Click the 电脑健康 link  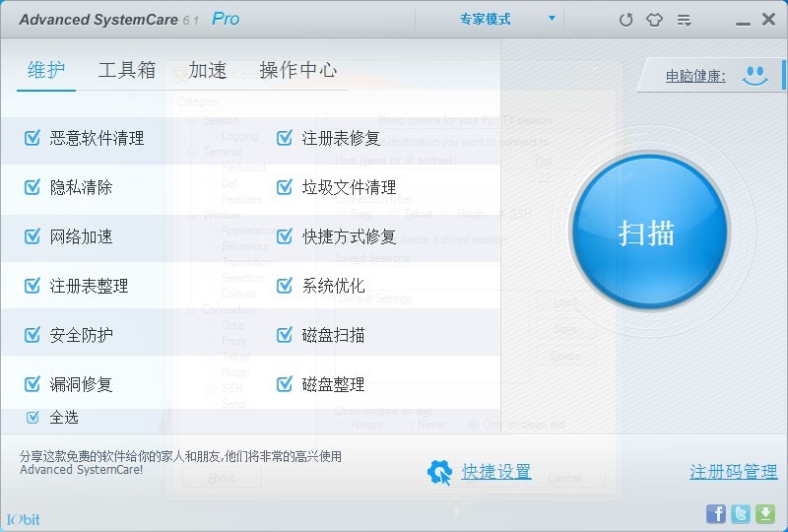695,76
